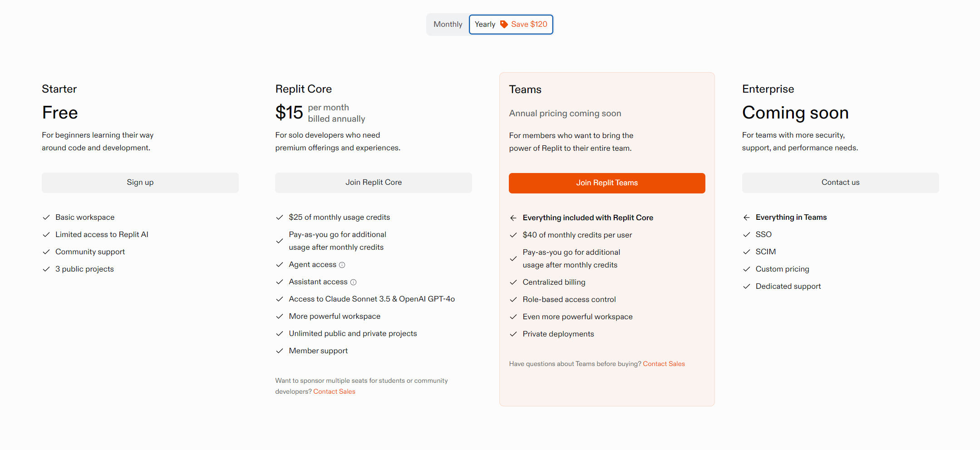The width and height of the screenshot is (980, 450).
Task: Click checkmark next to Basic workspace
Action: pyautogui.click(x=46, y=218)
